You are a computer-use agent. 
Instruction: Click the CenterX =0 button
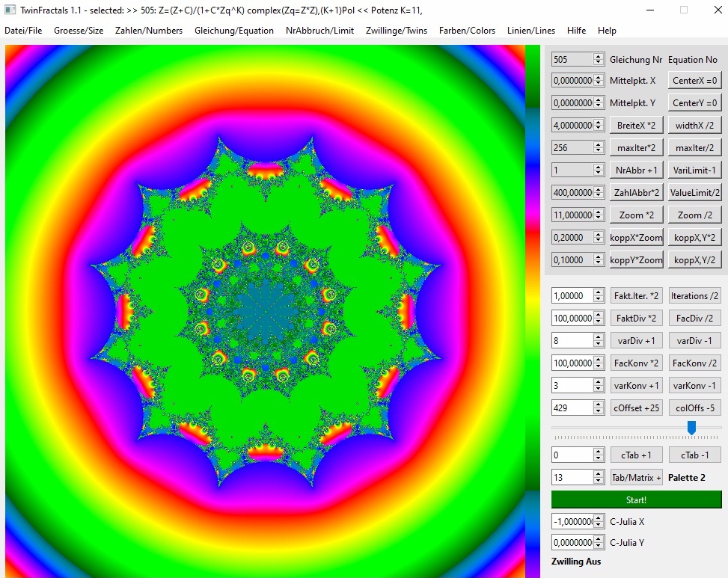[694, 80]
